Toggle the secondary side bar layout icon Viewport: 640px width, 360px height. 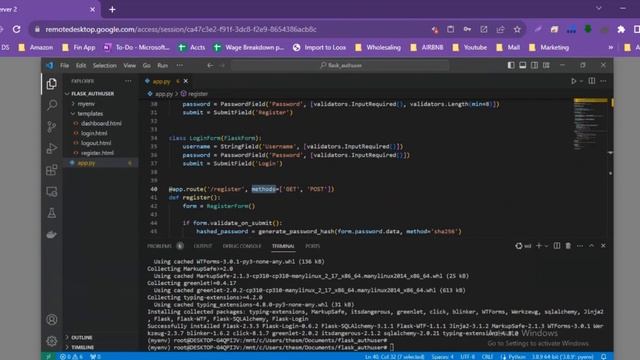point(534,65)
